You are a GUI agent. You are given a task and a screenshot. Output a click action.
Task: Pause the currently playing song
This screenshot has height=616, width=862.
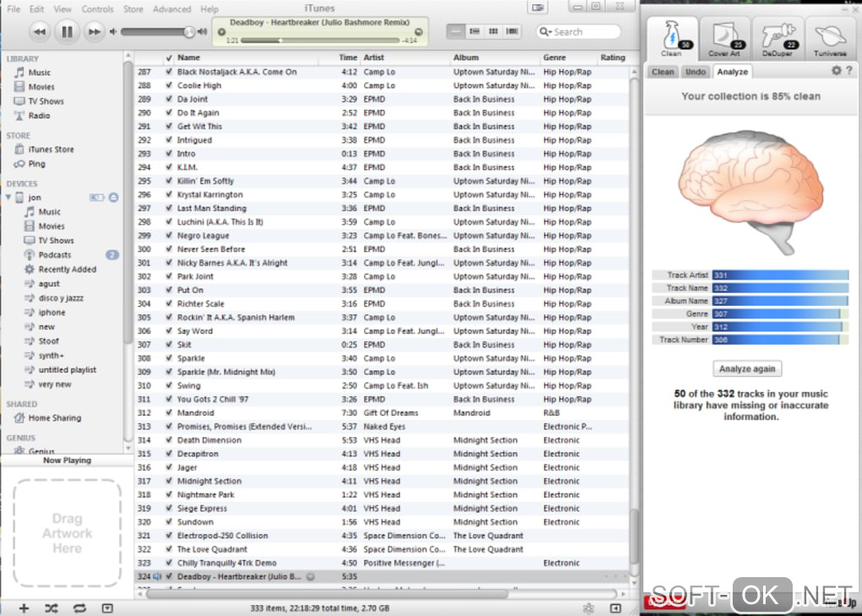pyautogui.click(x=67, y=32)
